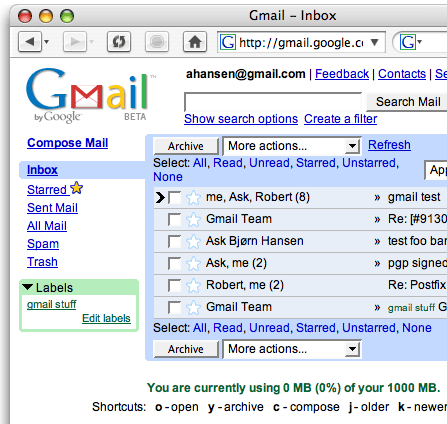Star the Ask Bjørn Hansen message
This screenshot has width=447, height=424.
click(x=193, y=242)
